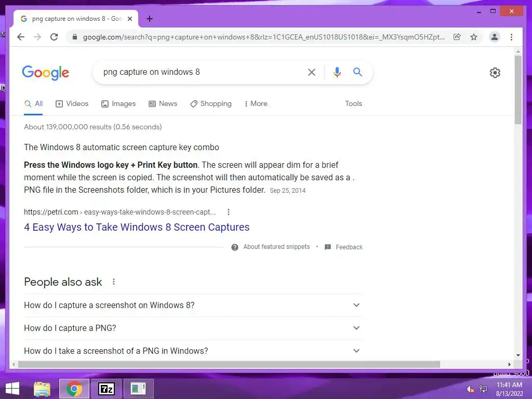532x399 pixels.
Task: Open About featured snippets link
Action: click(276, 247)
